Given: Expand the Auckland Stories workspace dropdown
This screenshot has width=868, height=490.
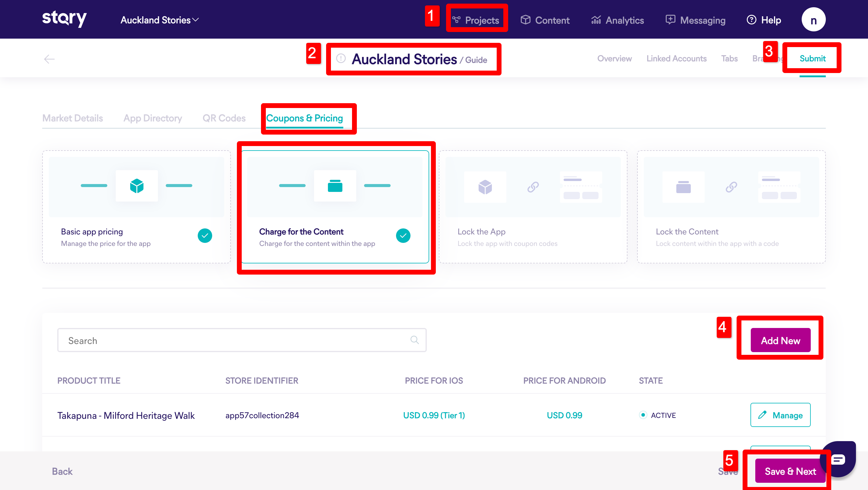Looking at the screenshot, I should tap(159, 20).
